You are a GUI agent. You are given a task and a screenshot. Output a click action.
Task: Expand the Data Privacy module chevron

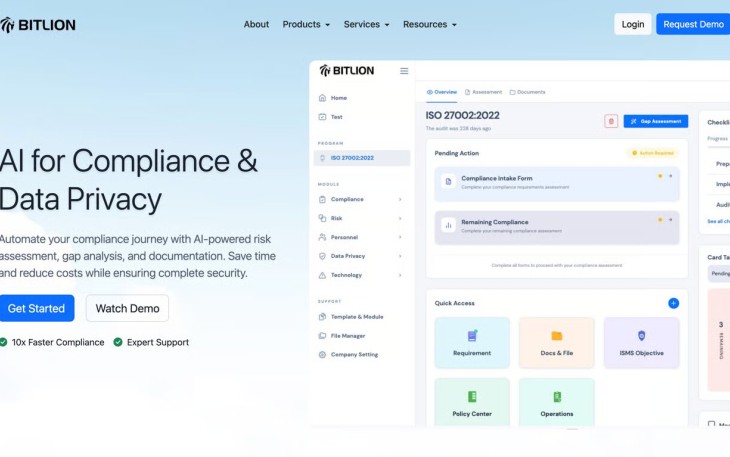400,256
